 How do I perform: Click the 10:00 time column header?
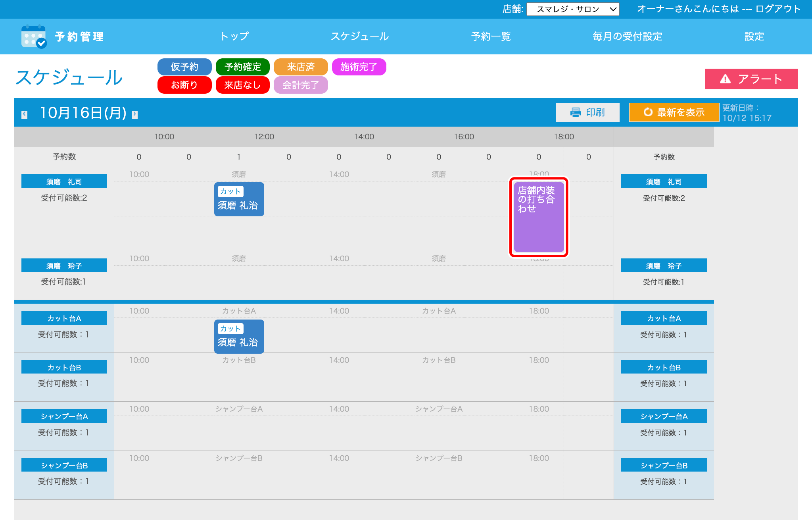[164, 137]
